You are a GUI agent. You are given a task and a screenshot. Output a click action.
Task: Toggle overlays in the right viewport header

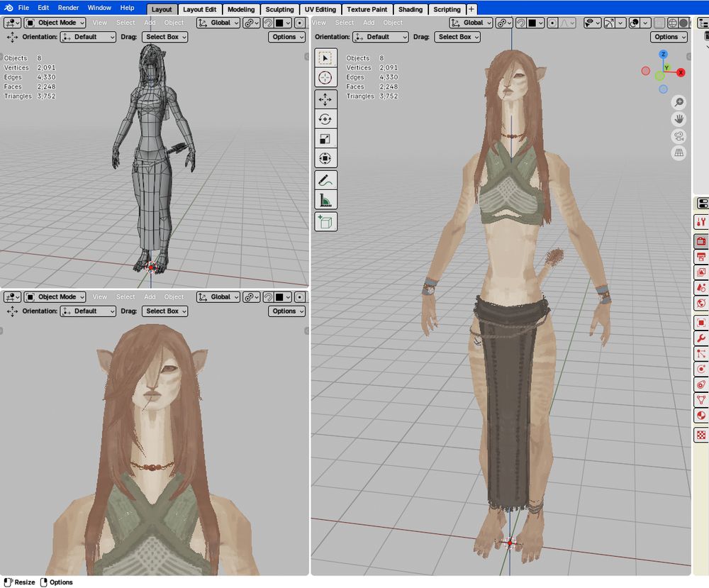coord(635,23)
